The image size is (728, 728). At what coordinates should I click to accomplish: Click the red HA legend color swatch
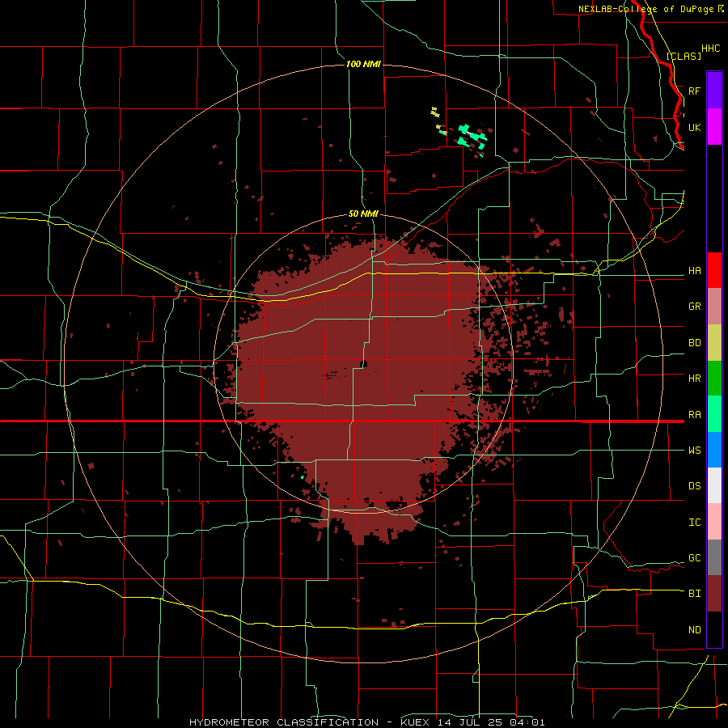point(714,270)
